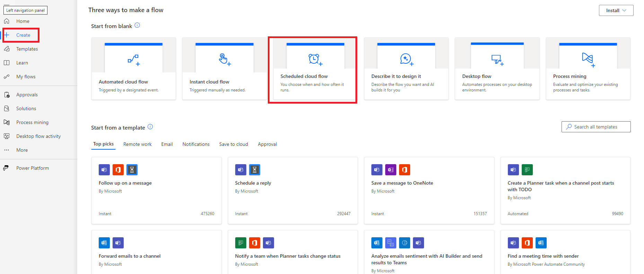This screenshot has height=274, width=644.
Task: Open Desktop flow activity in navigation
Action: point(38,136)
